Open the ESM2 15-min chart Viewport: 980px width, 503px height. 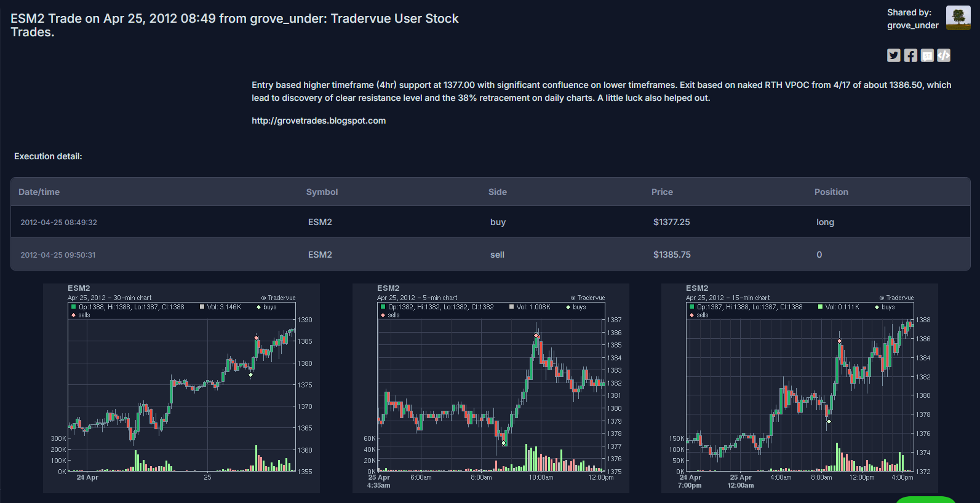[800, 388]
